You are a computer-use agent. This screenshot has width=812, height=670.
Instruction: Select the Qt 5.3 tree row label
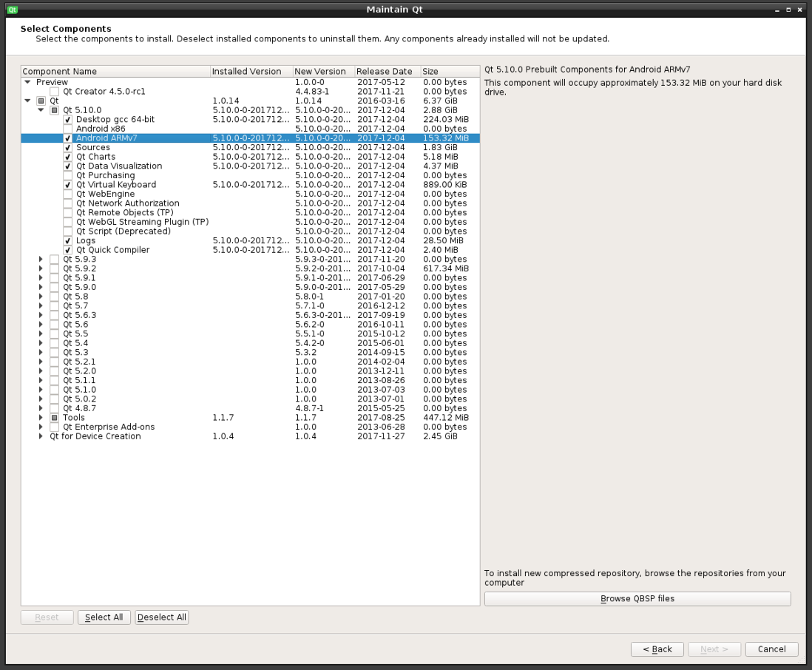pos(75,353)
